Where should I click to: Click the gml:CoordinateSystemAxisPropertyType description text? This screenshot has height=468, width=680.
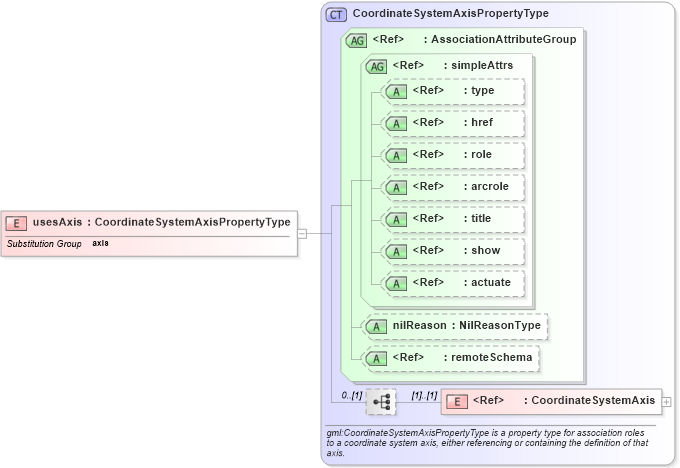(x=487, y=443)
